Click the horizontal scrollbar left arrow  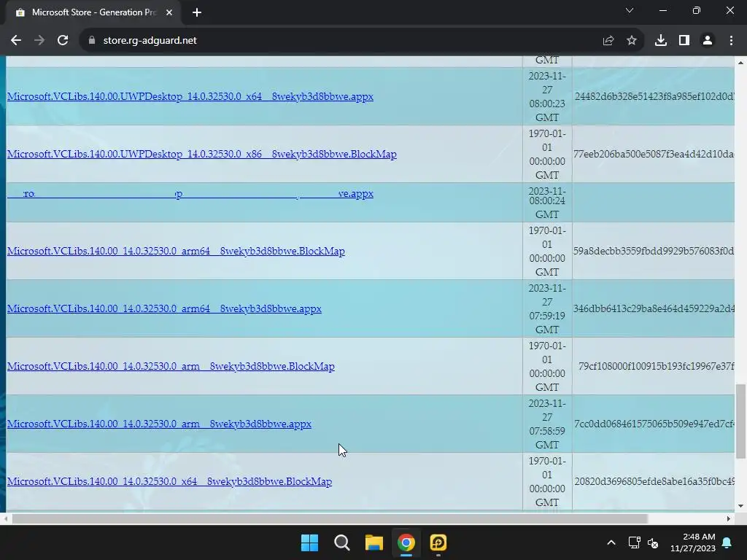[5, 518]
